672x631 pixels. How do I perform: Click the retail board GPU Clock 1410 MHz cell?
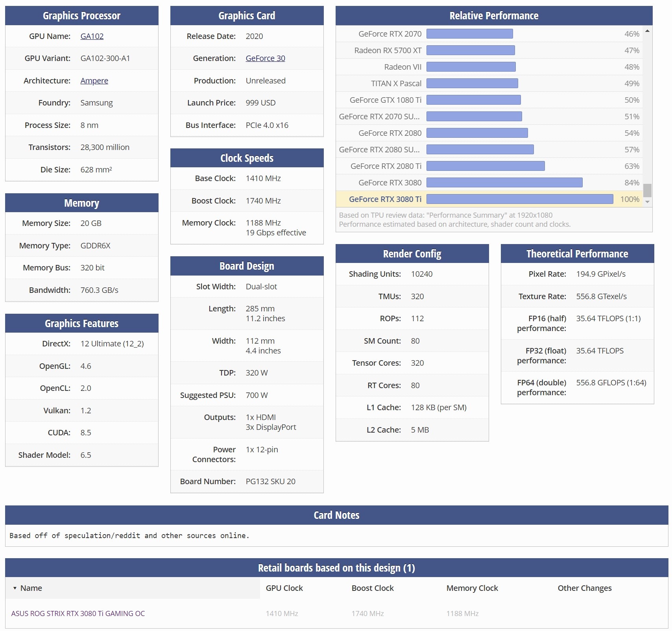pos(282,613)
